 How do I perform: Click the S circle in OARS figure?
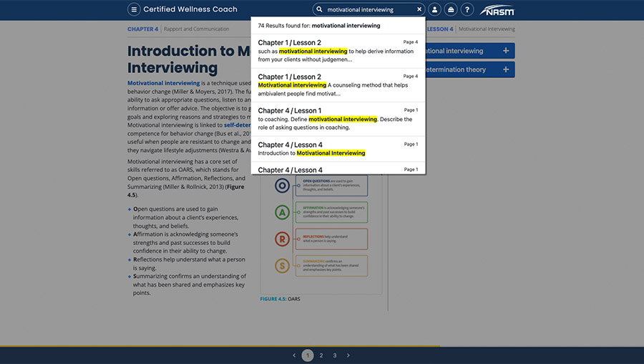click(x=282, y=266)
